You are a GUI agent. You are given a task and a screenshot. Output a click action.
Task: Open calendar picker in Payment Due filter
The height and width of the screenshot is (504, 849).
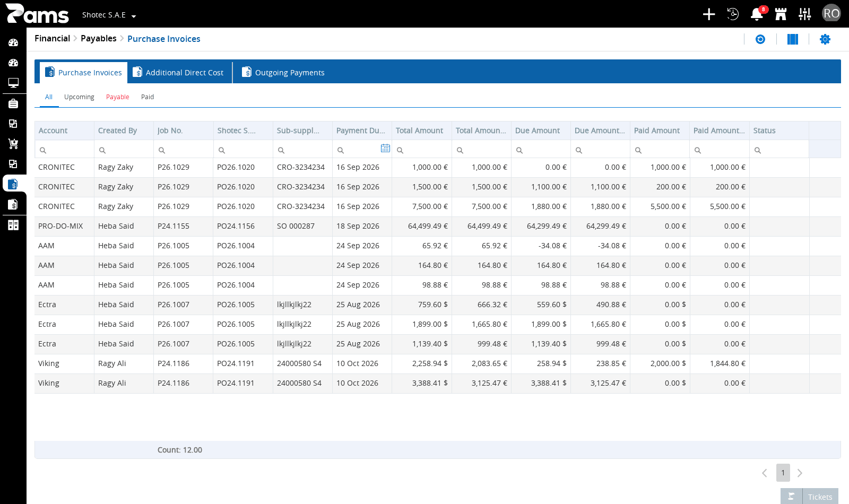coord(385,149)
